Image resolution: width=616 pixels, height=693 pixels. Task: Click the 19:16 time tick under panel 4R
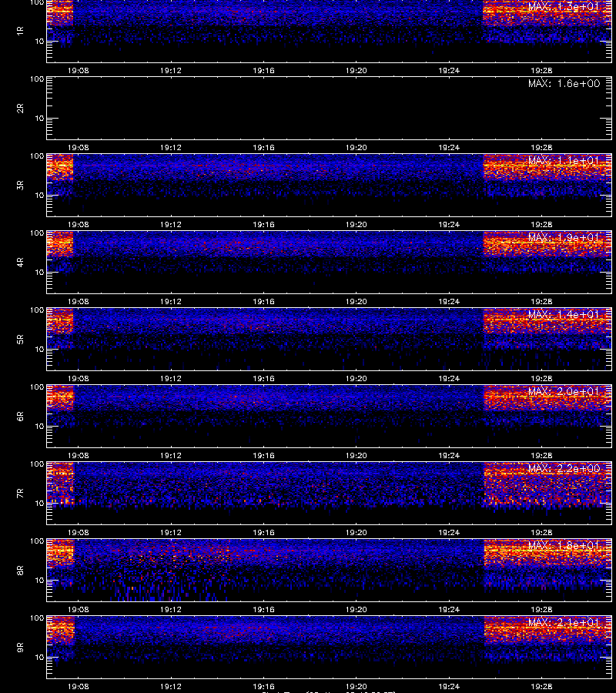264,301
